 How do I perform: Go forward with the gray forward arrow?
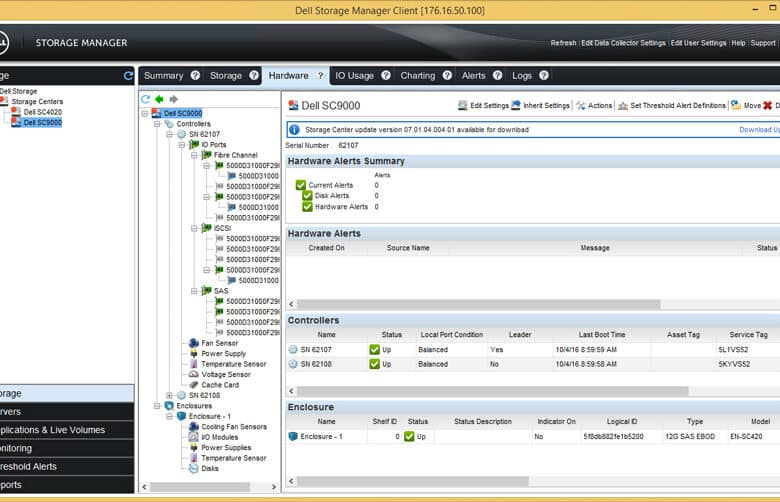click(x=174, y=100)
